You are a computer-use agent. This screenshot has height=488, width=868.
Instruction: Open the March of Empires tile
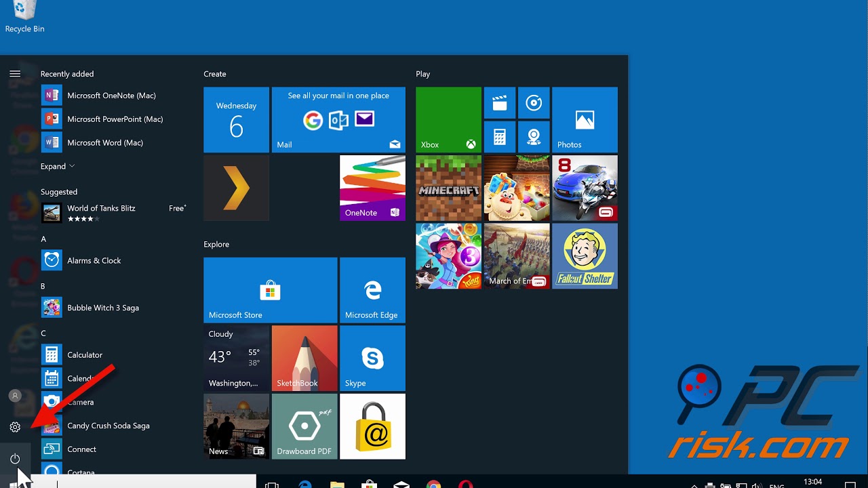tap(517, 256)
